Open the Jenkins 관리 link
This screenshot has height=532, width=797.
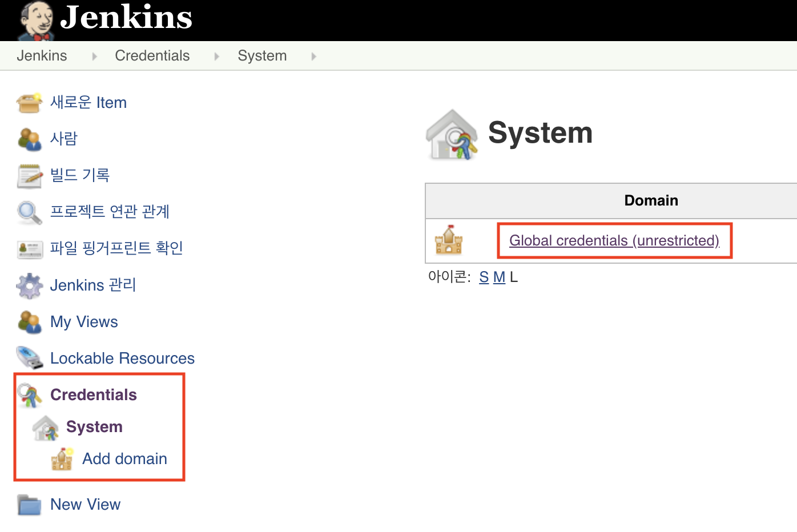coord(93,285)
